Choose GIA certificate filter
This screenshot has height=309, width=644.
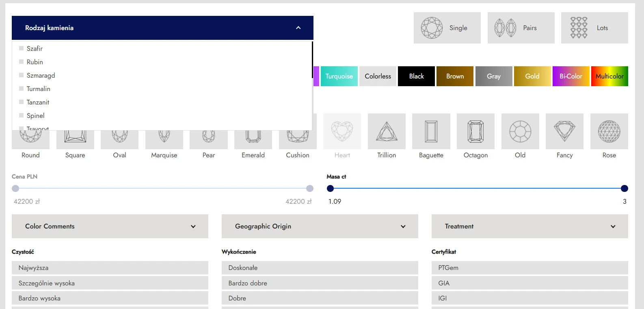[530, 283]
